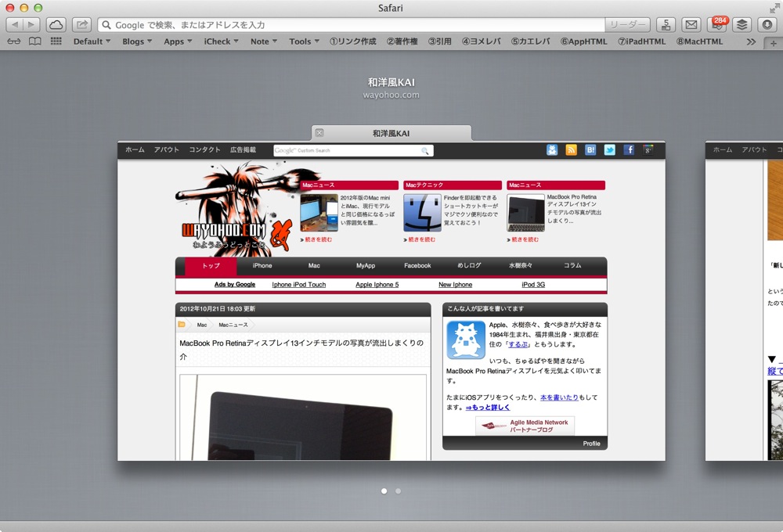Click 広告掲載 in the site navigation
Image resolution: width=783 pixels, height=532 pixels.
point(243,149)
